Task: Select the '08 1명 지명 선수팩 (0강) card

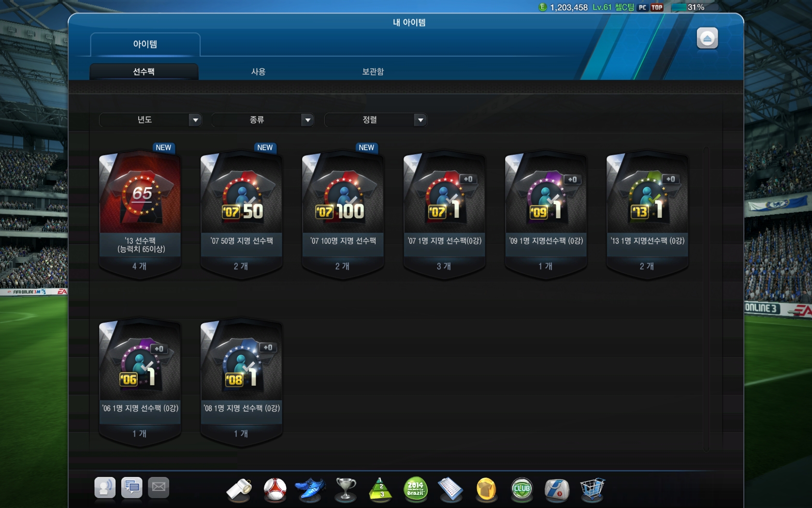Action: (x=242, y=381)
